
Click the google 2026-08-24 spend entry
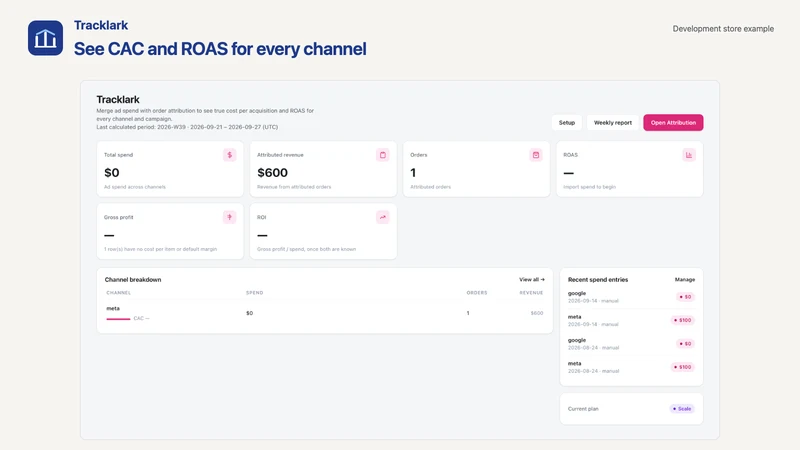(631, 344)
